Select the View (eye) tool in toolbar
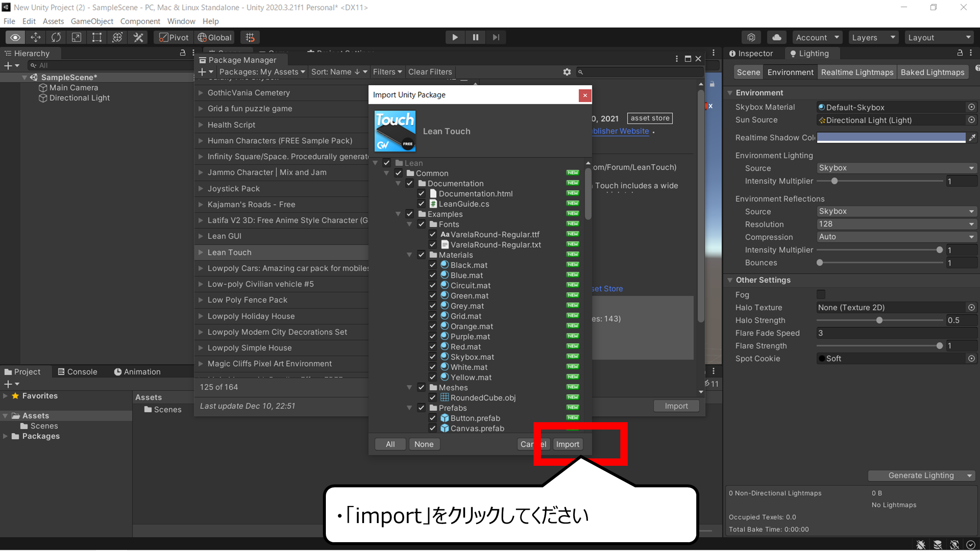The width and height of the screenshot is (980, 551). coord(15,37)
